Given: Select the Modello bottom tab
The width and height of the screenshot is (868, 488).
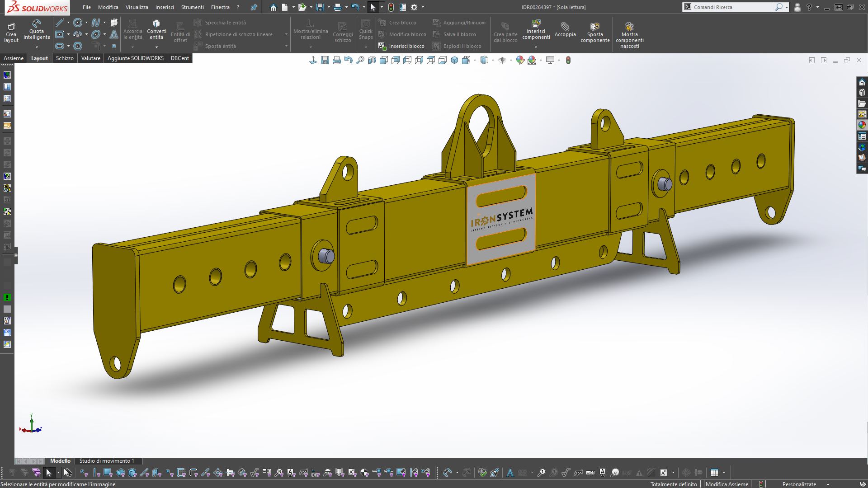Looking at the screenshot, I should [x=60, y=461].
